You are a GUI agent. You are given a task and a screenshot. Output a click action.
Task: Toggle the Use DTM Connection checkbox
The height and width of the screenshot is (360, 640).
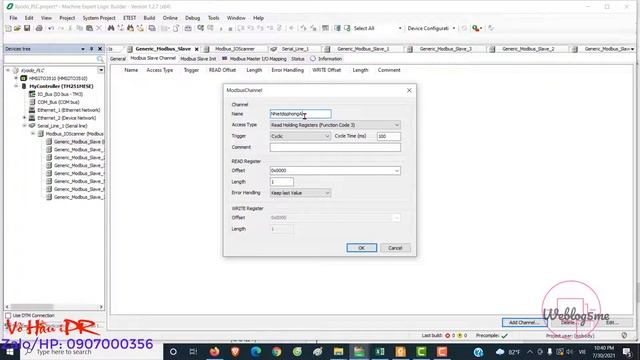[8, 316]
